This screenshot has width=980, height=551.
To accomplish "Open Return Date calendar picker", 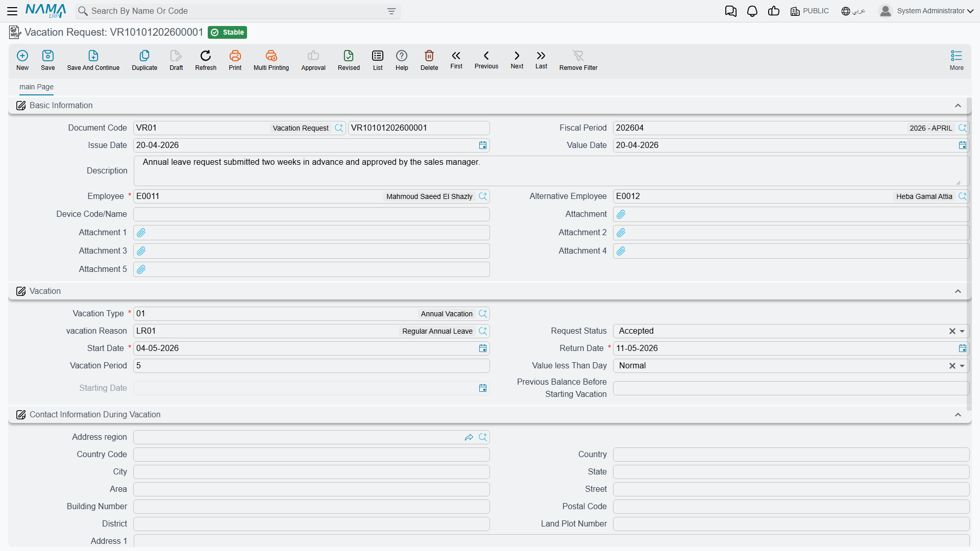I will pyautogui.click(x=963, y=348).
